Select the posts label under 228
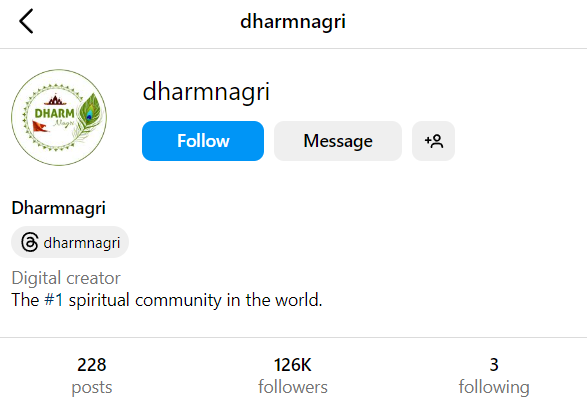587x407 pixels. coord(92,388)
